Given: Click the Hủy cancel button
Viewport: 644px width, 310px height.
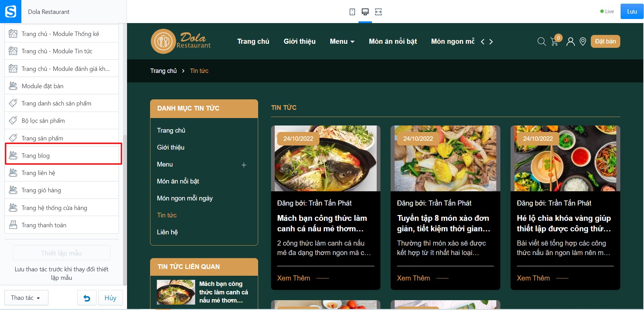Looking at the screenshot, I should [x=110, y=298].
